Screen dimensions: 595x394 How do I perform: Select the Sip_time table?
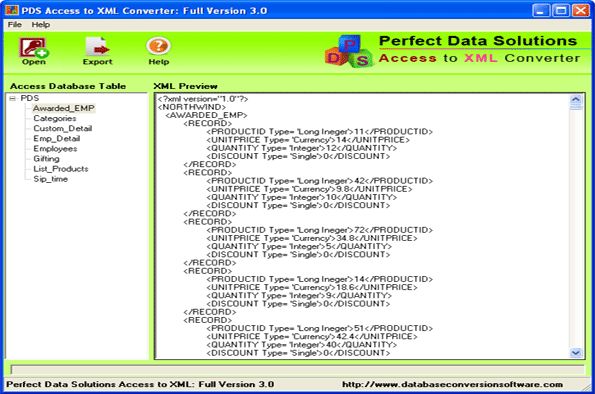tap(50, 179)
